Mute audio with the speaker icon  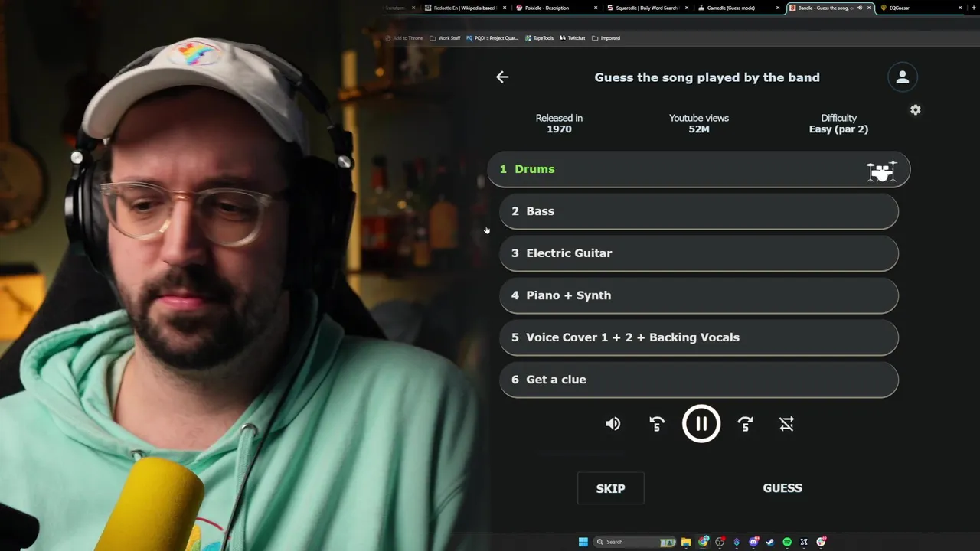coord(613,424)
